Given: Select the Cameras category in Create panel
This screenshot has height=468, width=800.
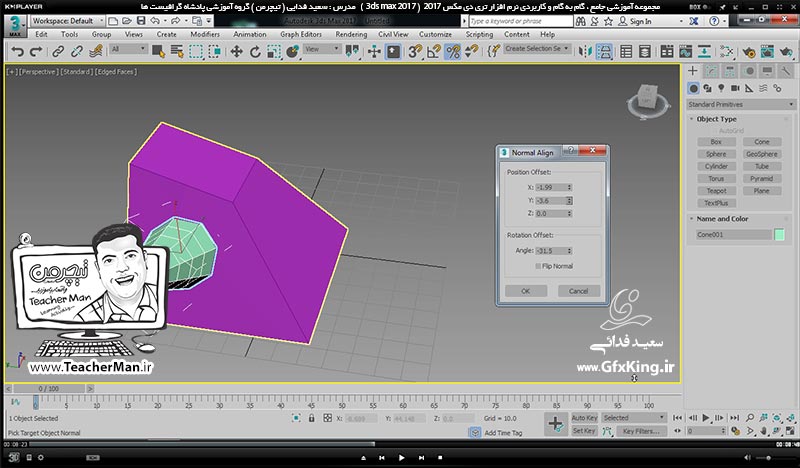Looking at the screenshot, I should (735, 88).
